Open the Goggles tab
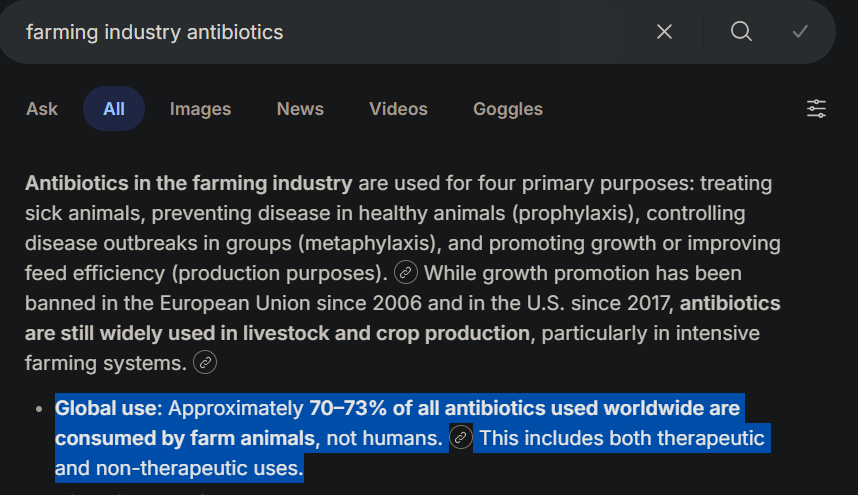The height and width of the screenshot is (495, 858). click(x=508, y=109)
